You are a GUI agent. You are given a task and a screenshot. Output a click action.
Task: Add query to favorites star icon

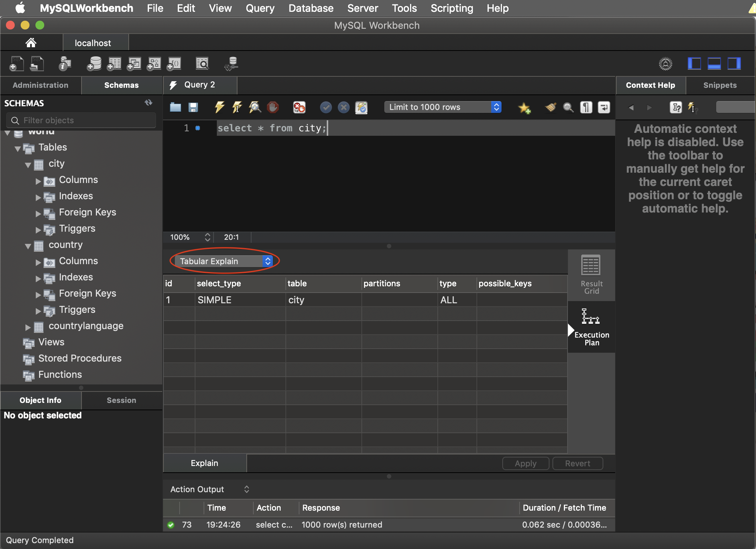(524, 108)
